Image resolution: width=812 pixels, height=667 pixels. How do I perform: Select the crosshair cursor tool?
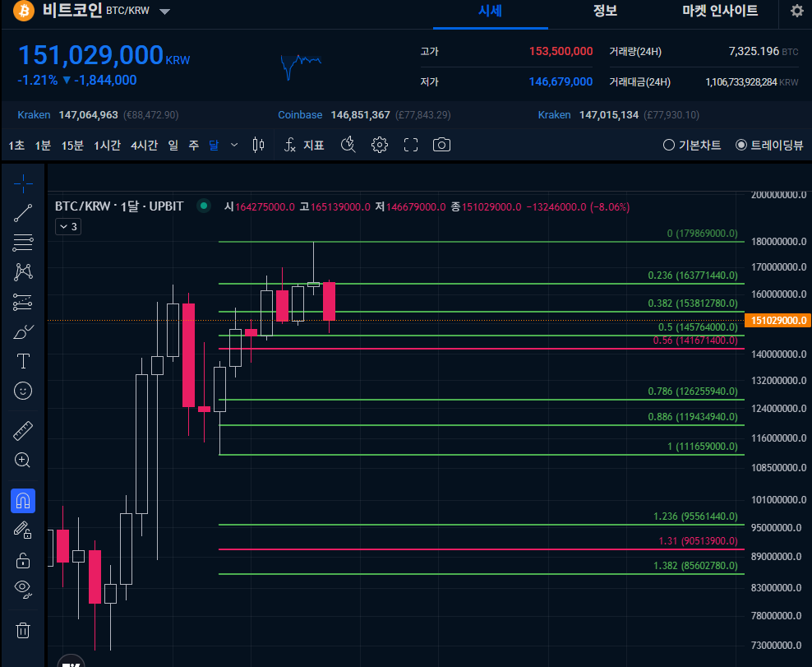pyautogui.click(x=23, y=183)
